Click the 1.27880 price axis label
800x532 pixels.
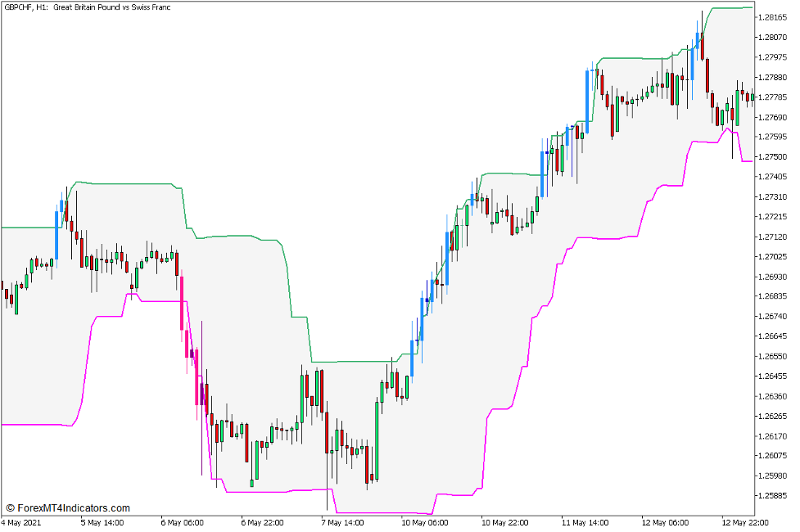[x=774, y=78]
